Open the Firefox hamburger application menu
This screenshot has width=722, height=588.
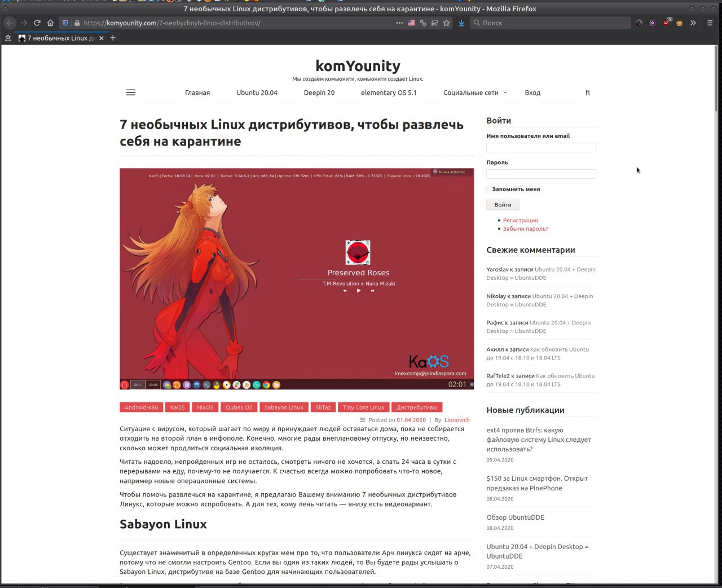click(710, 23)
